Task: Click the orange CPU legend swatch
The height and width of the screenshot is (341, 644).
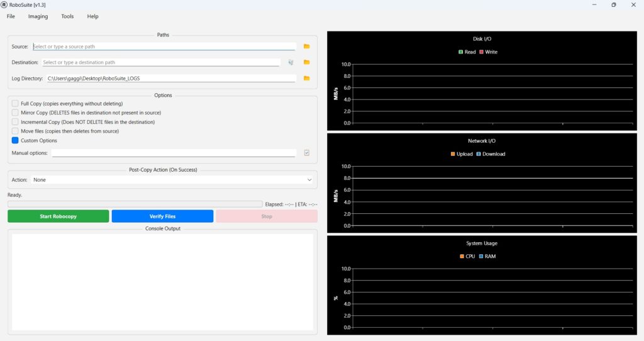Action: (462, 257)
